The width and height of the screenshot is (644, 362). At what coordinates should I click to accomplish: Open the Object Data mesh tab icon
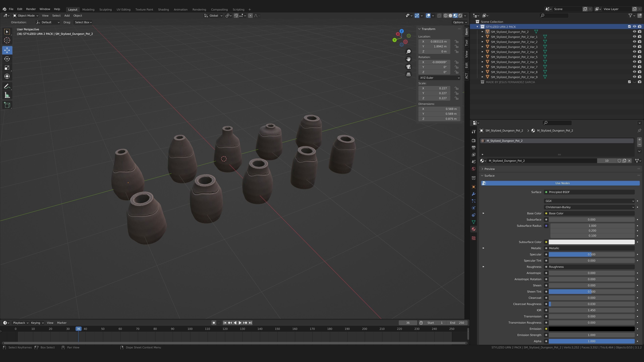point(473,222)
